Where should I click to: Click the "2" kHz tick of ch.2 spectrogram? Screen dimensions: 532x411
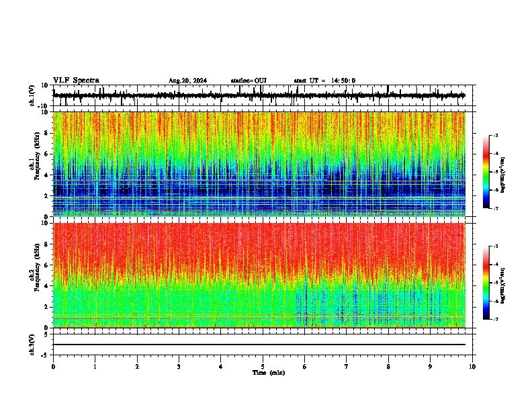[46, 307]
